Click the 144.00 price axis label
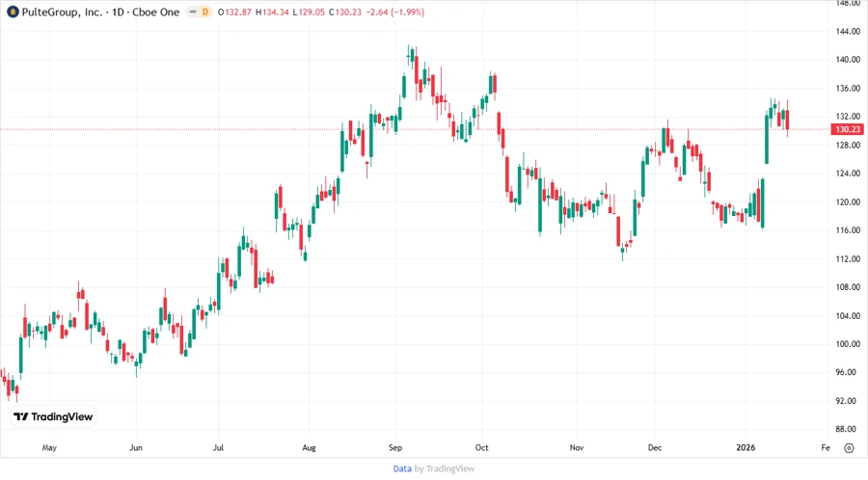This screenshot has height=480, width=868. (848, 32)
